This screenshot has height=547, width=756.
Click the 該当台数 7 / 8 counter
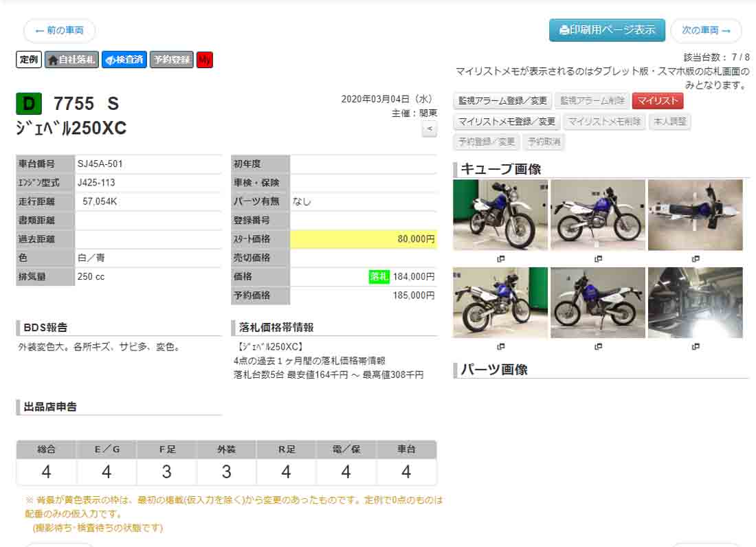click(716, 57)
